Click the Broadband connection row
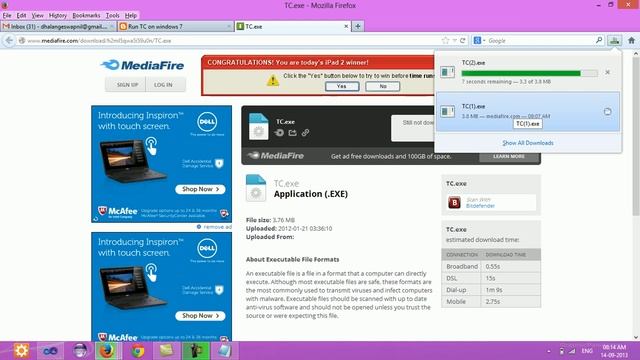The height and width of the screenshot is (360, 640). click(491, 266)
